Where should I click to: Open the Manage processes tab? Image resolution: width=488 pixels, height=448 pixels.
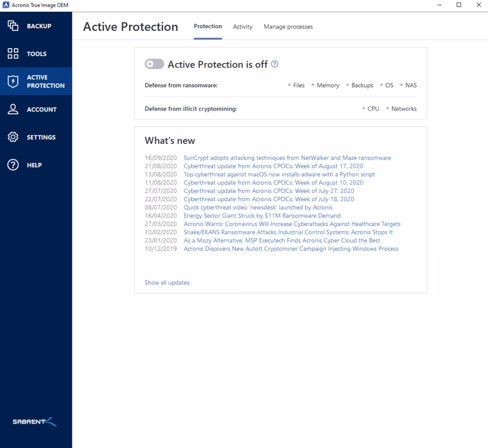coord(288,27)
